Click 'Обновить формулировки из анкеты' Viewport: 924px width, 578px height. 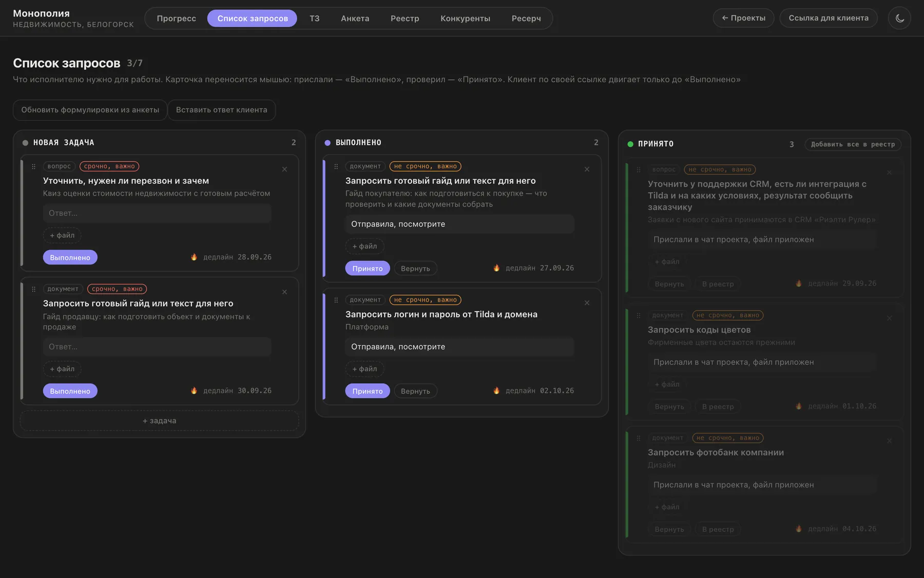pos(90,110)
